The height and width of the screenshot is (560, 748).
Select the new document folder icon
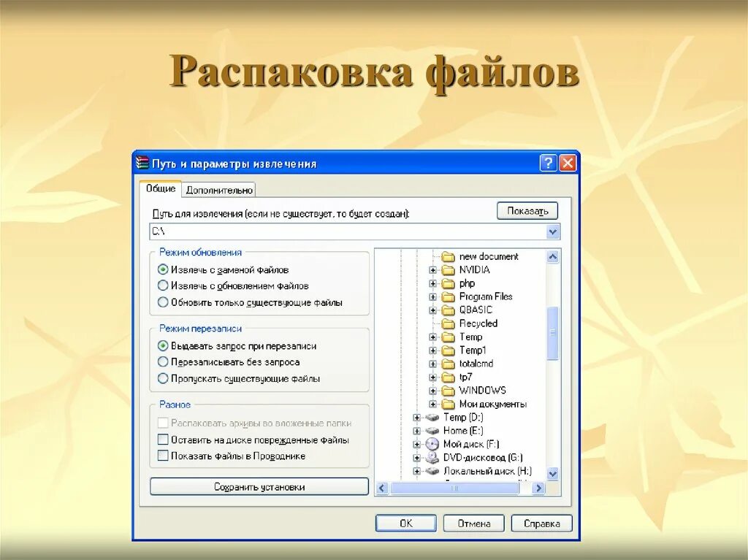click(448, 256)
